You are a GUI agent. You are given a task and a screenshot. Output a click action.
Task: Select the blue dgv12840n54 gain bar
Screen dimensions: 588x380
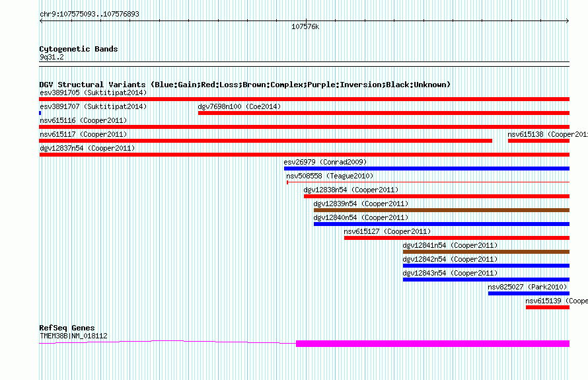(441, 224)
